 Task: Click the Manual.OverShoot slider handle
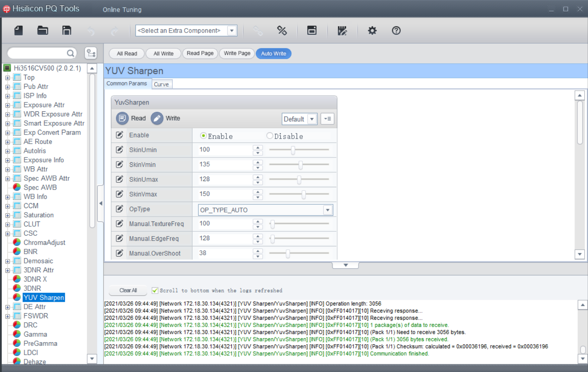pyautogui.click(x=288, y=253)
